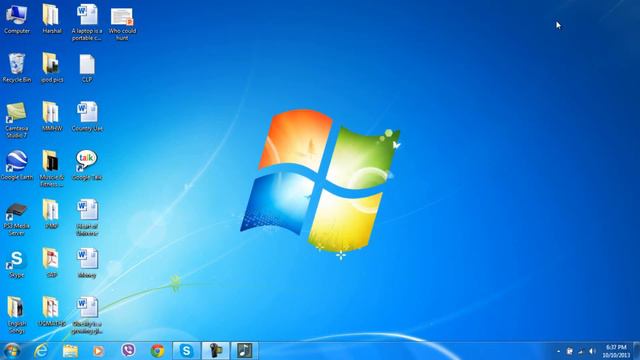Image resolution: width=640 pixels, height=360 pixels.
Task: Show hidden system tray icons arrow
Action: [x=558, y=351]
